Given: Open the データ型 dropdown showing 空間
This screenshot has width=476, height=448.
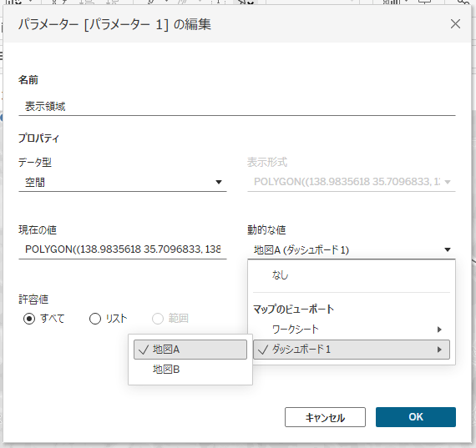Looking at the screenshot, I should pos(122,183).
